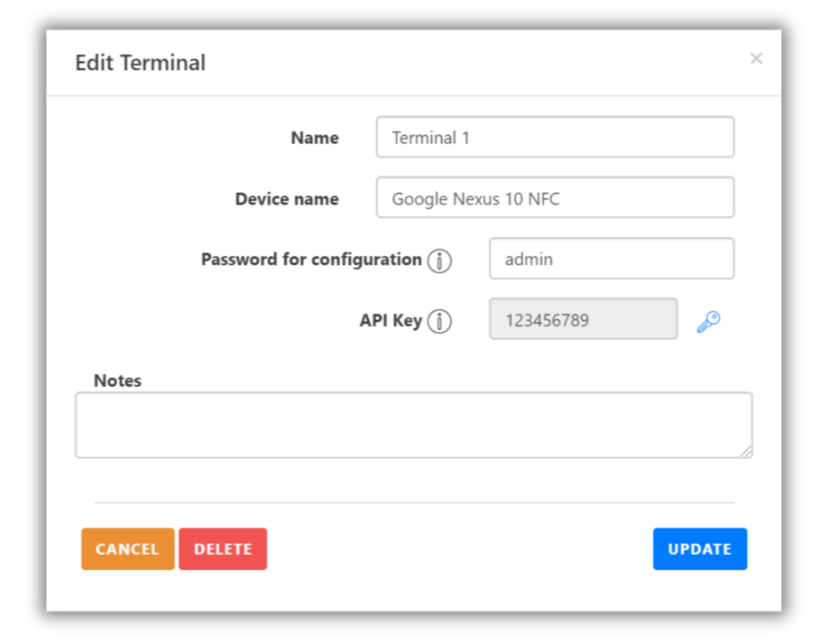
Task: Click the info icon next to API Key
Action: [440, 322]
